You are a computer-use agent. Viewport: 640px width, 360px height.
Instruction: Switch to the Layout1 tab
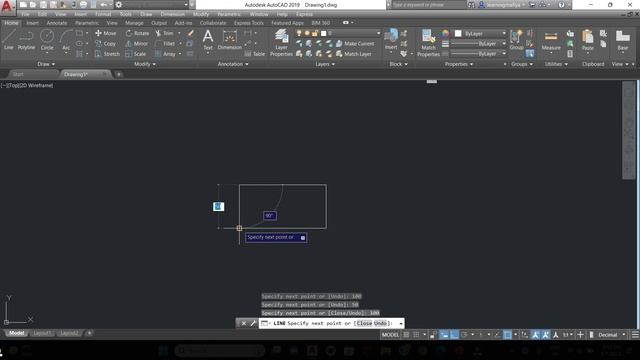point(42,333)
